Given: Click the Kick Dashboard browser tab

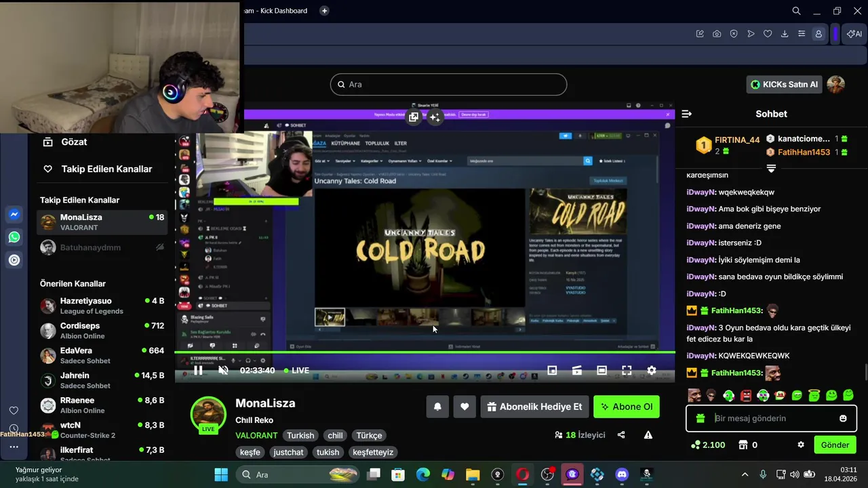Looking at the screenshot, I should point(275,11).
